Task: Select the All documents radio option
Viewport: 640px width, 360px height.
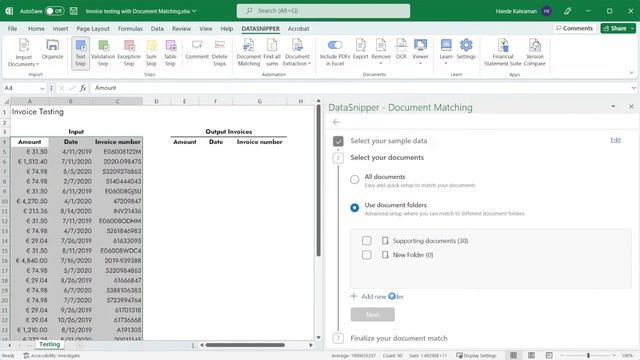Action: 355,179
